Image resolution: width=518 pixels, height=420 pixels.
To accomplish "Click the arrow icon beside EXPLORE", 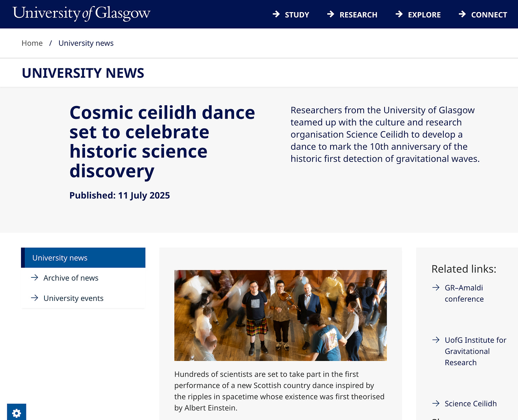I will tap(399, 14).
